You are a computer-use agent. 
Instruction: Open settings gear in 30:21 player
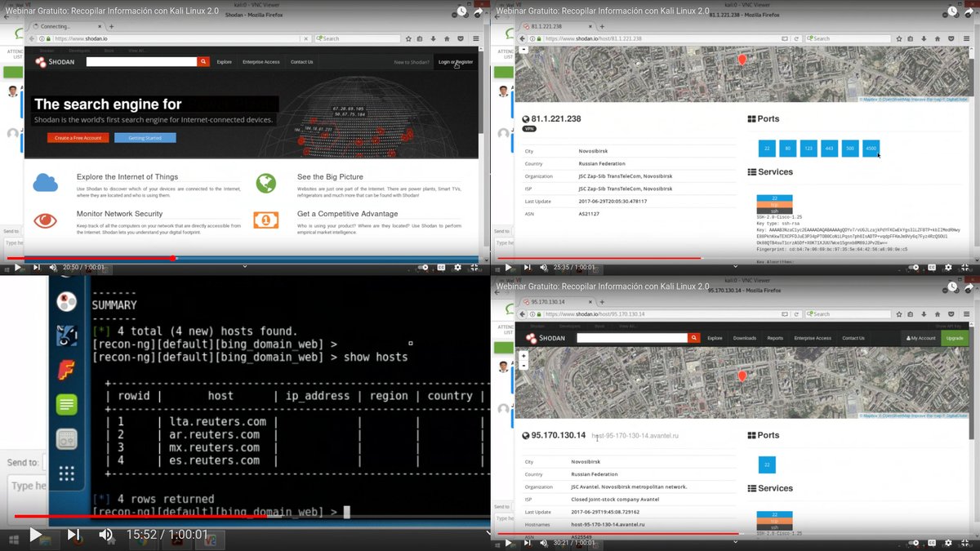click(x=948, y=542)
